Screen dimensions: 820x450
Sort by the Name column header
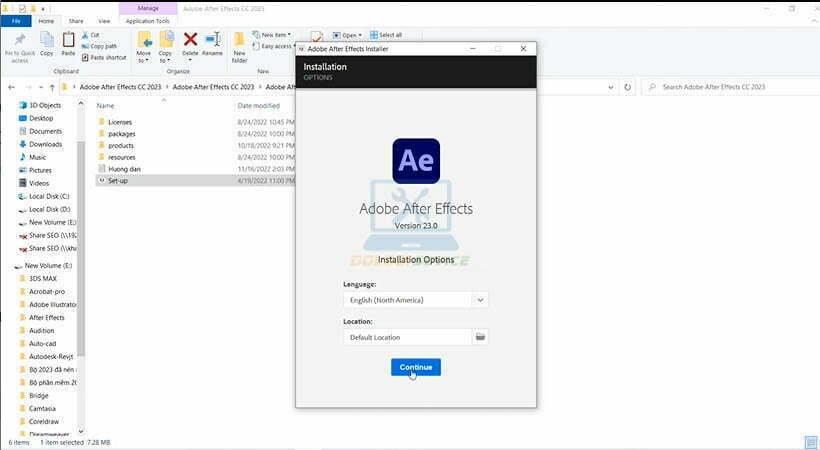tap(105, 106)
